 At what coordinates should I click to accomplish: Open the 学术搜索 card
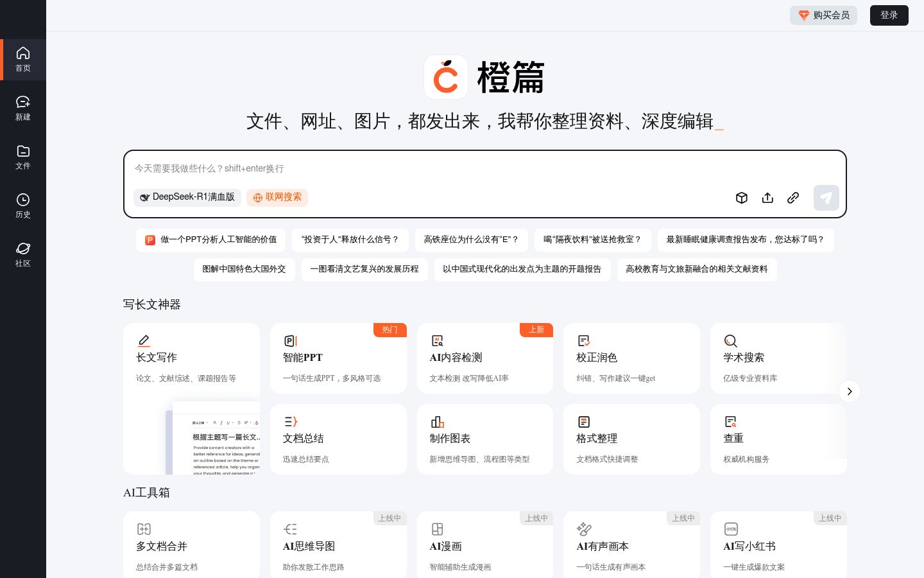[778, 358]
